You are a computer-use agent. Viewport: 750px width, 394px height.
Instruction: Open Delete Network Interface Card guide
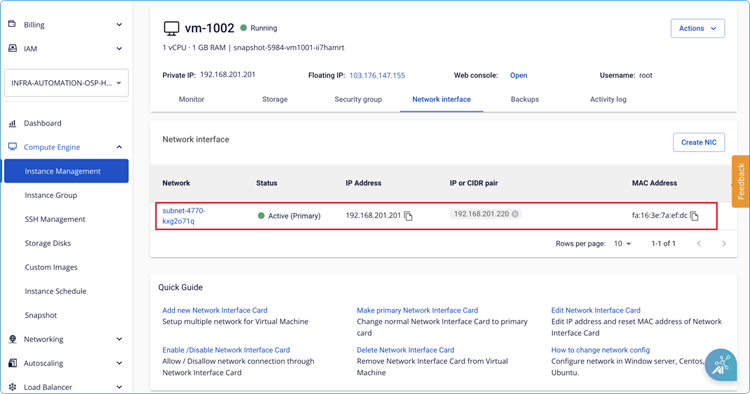coord(405,350)
